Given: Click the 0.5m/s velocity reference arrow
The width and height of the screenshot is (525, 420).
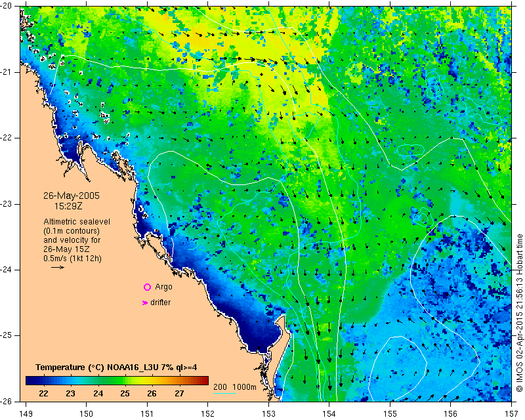Looking at the screenshot, I should [58, 267].
